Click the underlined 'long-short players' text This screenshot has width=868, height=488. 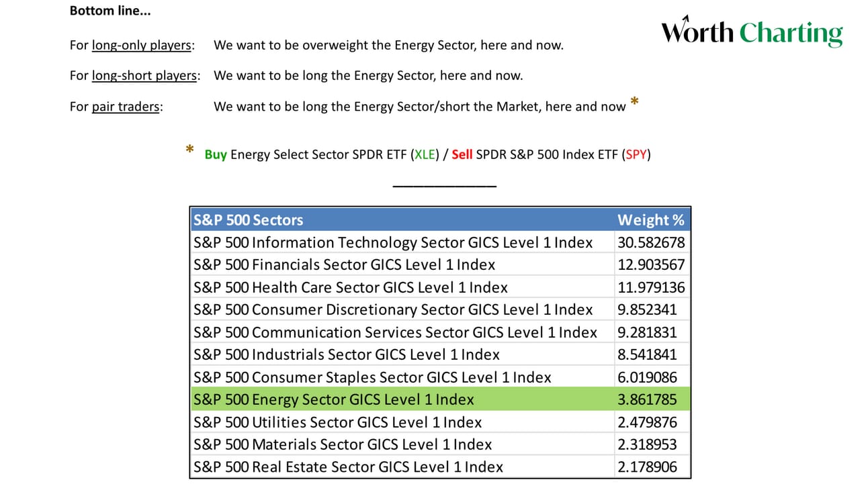[144, 76]
